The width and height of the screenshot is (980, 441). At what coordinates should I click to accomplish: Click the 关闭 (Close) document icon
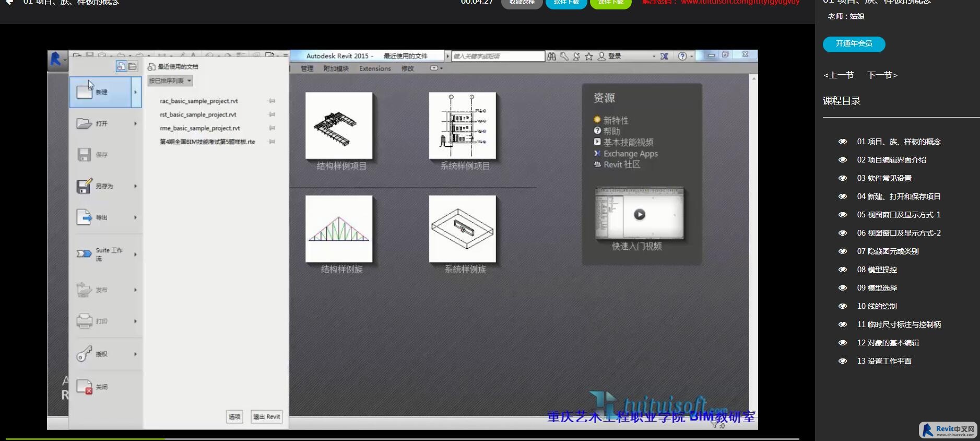[x=84, y=387]
